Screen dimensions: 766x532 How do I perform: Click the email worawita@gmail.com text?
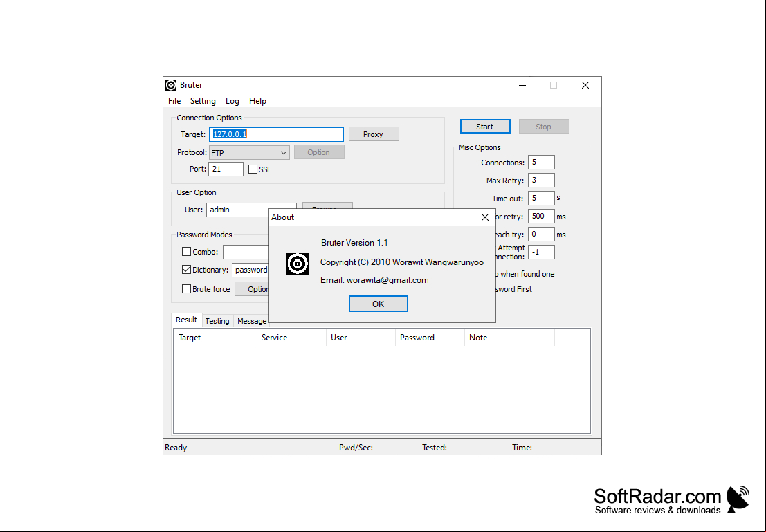click(374, 280)
